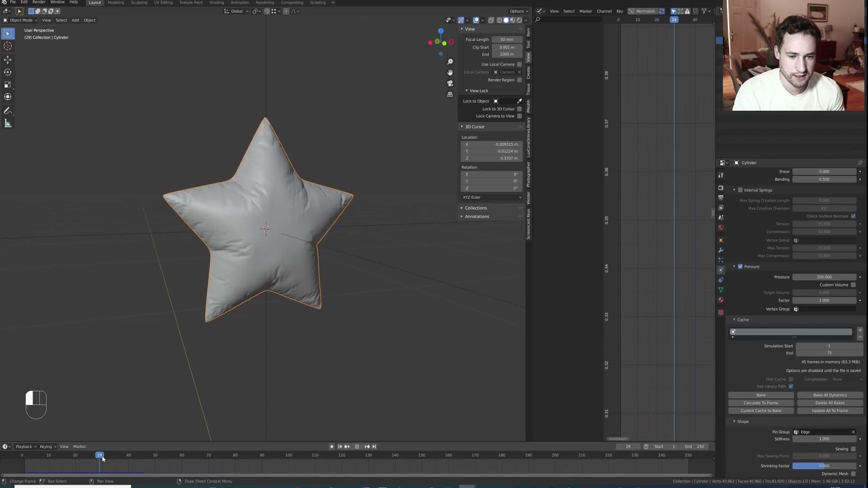868x488 pixels.
Task: Adjust the Pressure value slider
Action: pyautogui.click(x=824, y=277)
